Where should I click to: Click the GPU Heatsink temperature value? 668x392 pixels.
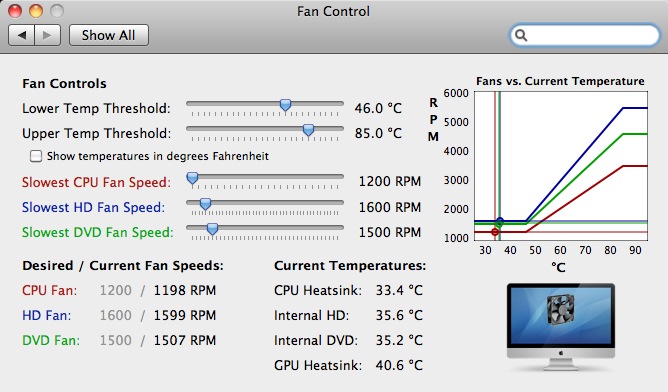(x=399, y=365)
